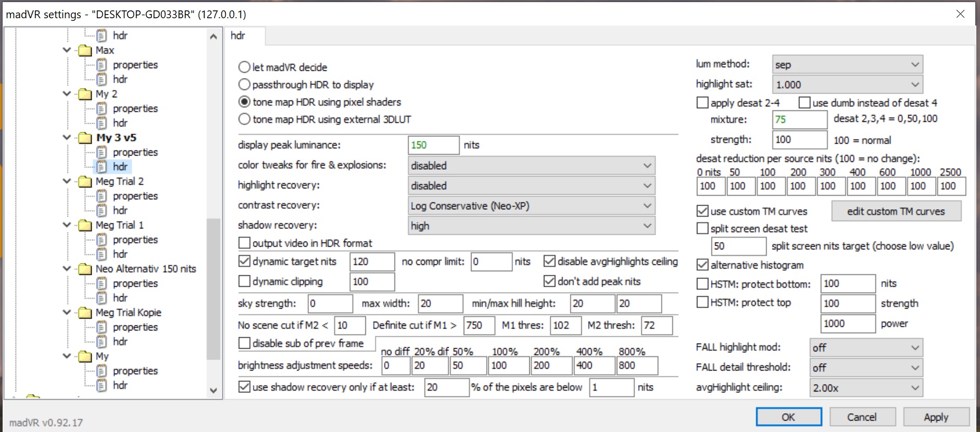Click the hdr page icon under the My profile
The height and width of the screenshot is (432, 980).
click(x=102, y=386)
